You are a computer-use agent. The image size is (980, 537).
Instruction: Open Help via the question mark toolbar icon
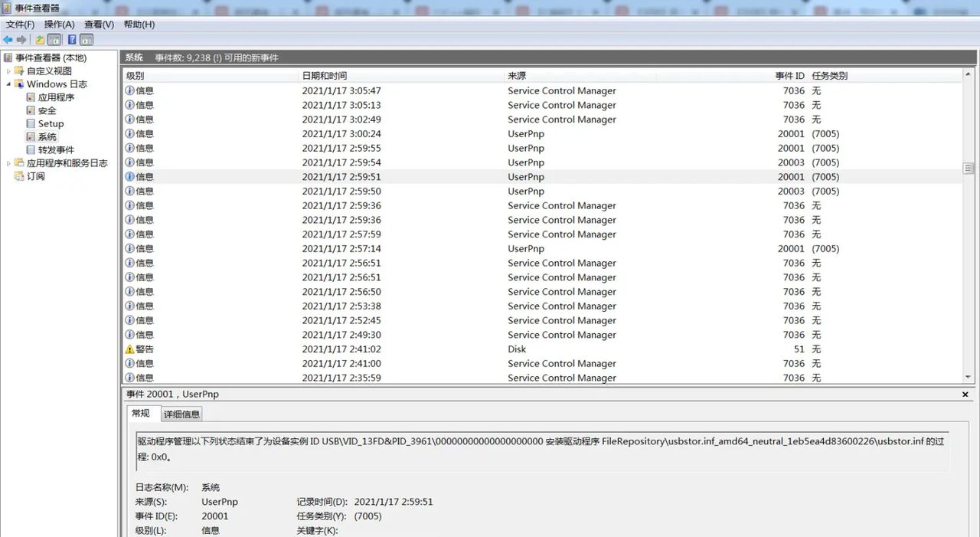[72, 40]
